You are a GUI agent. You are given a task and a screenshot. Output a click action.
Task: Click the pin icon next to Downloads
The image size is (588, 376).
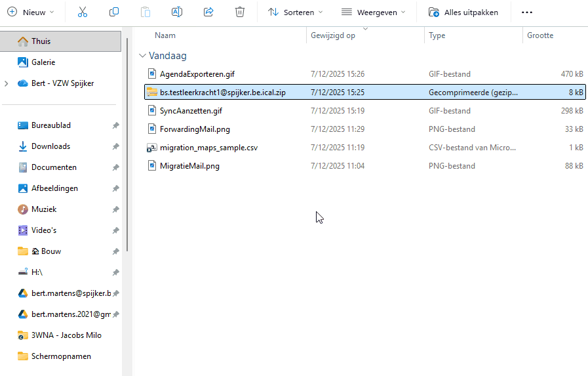(115, 146)
